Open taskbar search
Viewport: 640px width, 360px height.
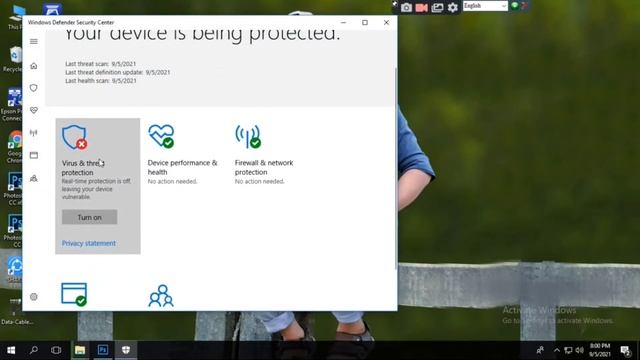pos(34,350)
